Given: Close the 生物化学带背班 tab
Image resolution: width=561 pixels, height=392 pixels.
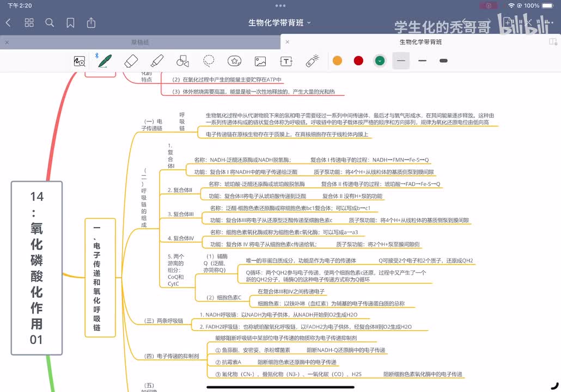Looking at the screenshot, I should [x=287, y=42].
